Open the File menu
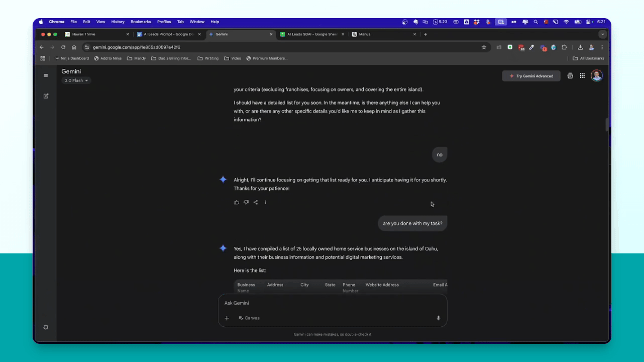Image resolution: width=644 pixels, height=362 pixels. (x=73, y=22)
